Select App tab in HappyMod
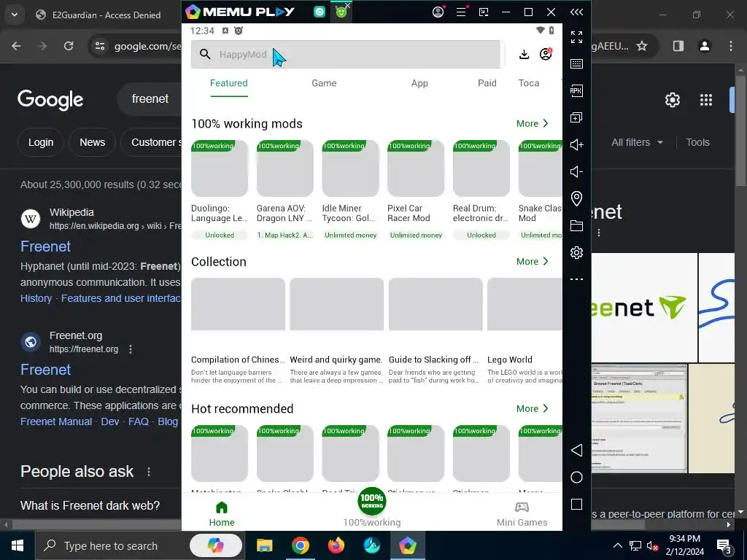 click(x=419, y=83)
